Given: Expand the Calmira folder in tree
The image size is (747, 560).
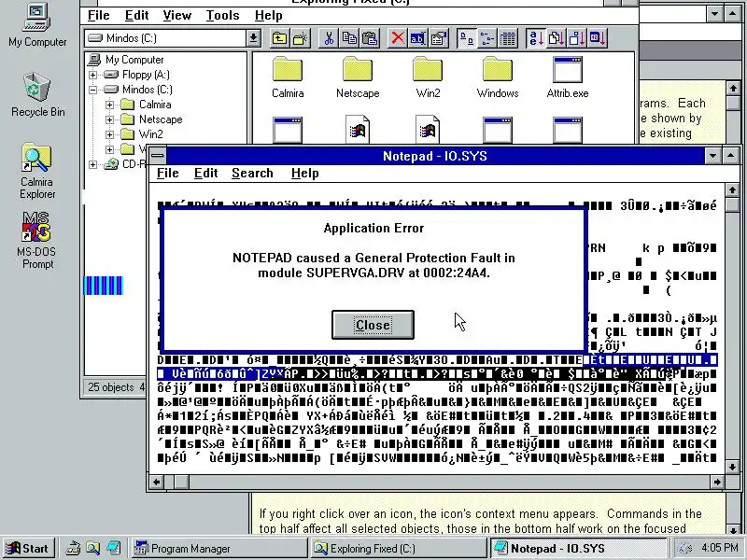Looking at the screenshot, I should [109, 105].
